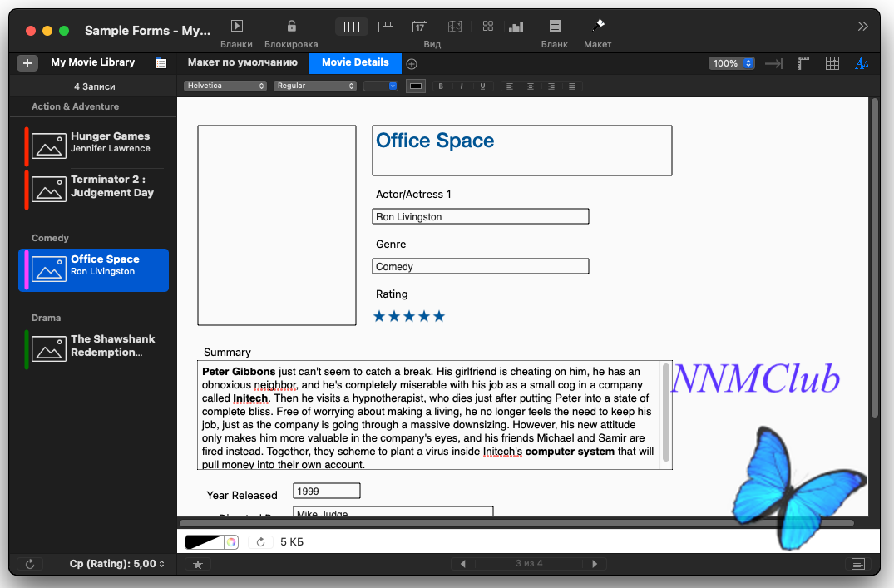This screenshot has height=588, width=894.
Task: Toggle the fonts formatting bar icon
Action: point(862,63)
